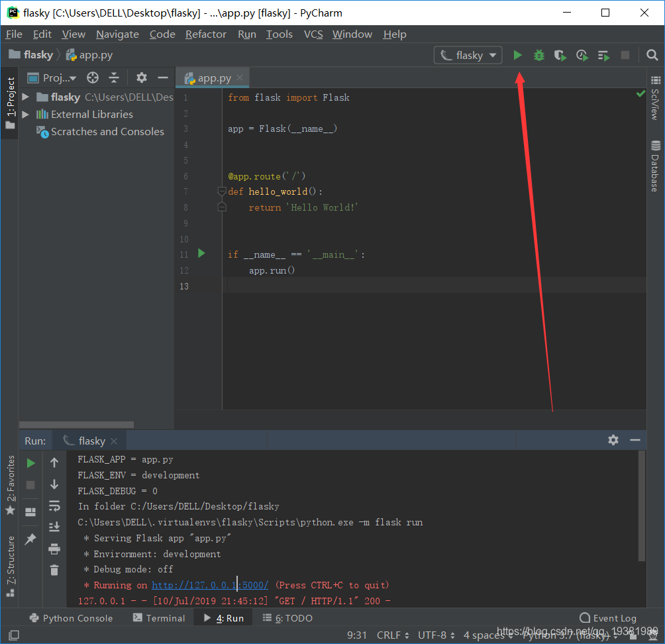Go down the stack trace arrow
The width and height of the screenshot is (665, 644).
[54, 484]
